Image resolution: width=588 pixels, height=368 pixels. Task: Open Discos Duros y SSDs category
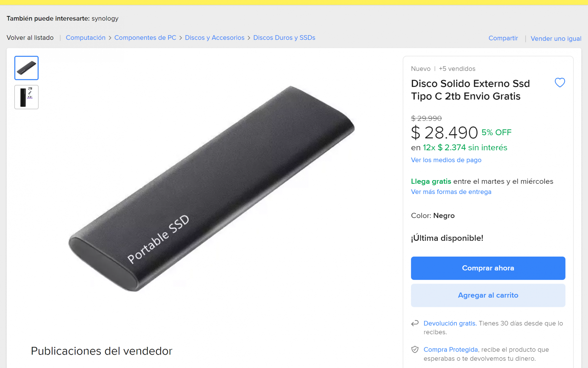pos(284,38)
